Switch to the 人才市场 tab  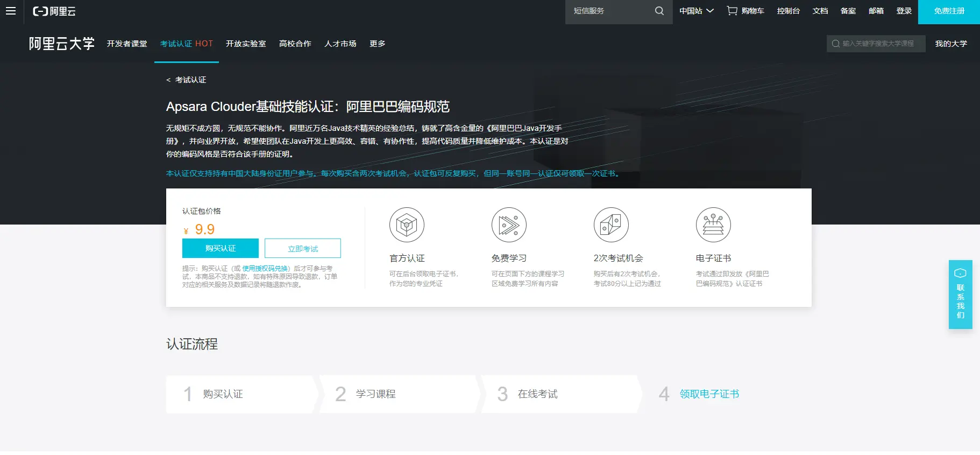click(340, 44)
